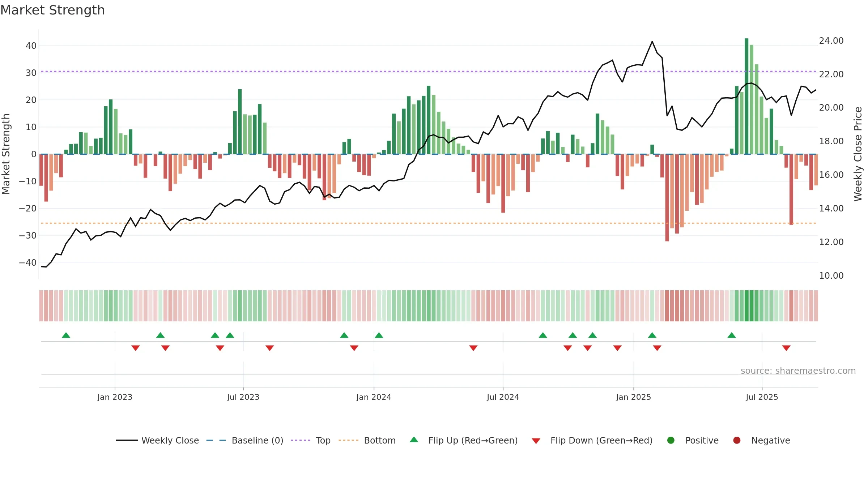Click the flip-up marker just after Jan 2024
Viewport: 868px width, 488px height.
tap(379, 335)
